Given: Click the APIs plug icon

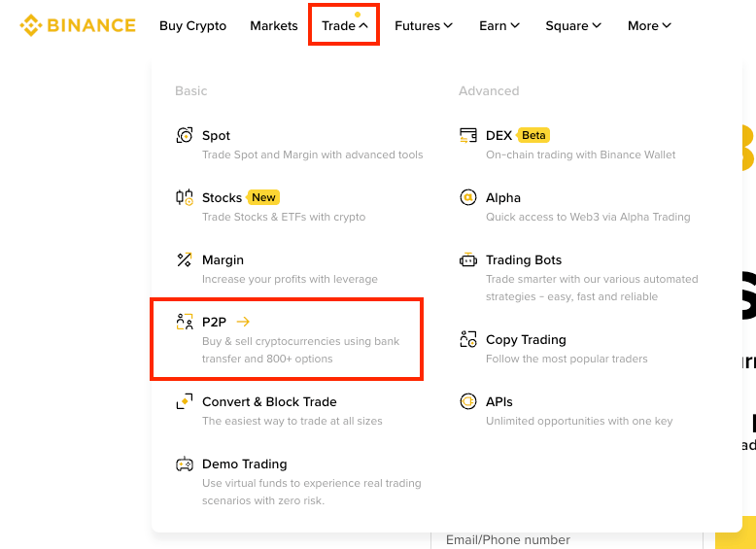Looking at the screenshot, I should (x=468, y=401).
